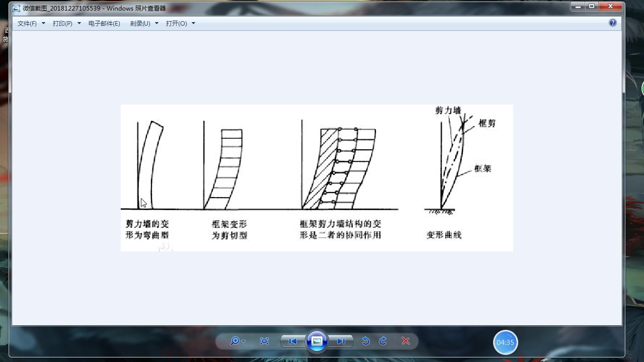
Task: Expand the 刻录(U) dropdown arrow
Action: tap(156, 23)
